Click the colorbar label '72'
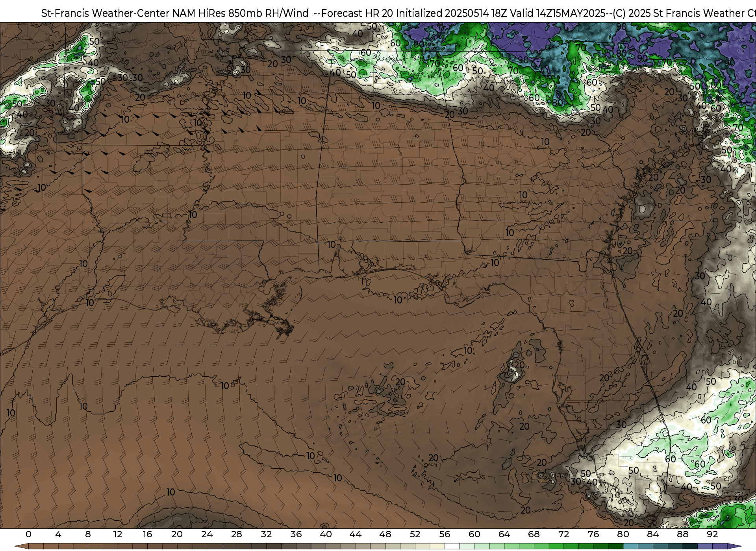Image resolution: width=756 pixels, height=551 pixels. pyautogui.click(x=563, y=534)
